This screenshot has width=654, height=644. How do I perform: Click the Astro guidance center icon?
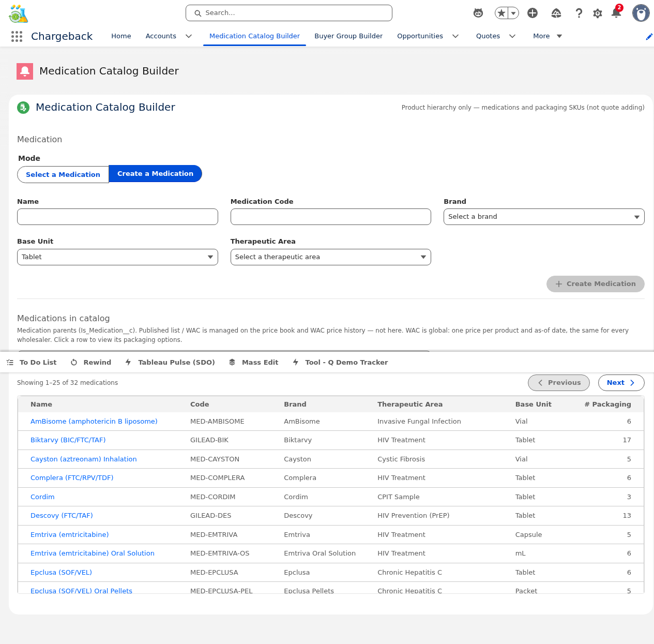pyautogui.click(x=478, y=13)
